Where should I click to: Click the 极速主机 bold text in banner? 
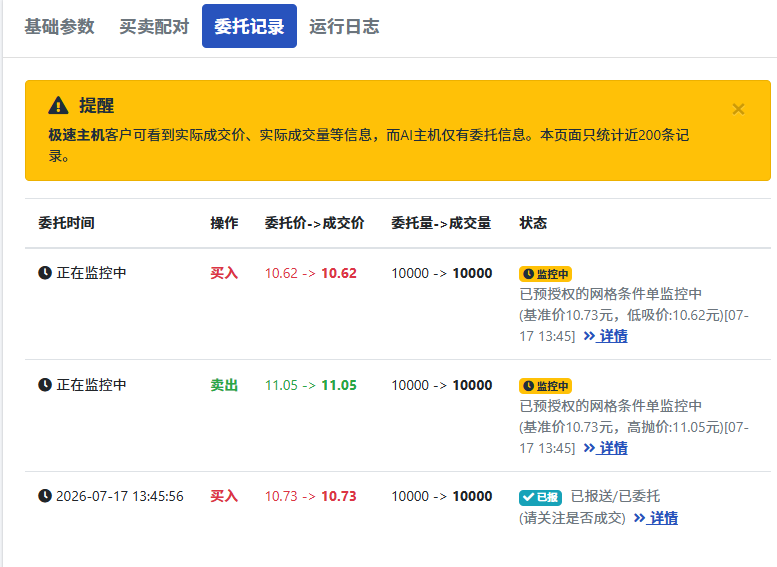point(76,135)
